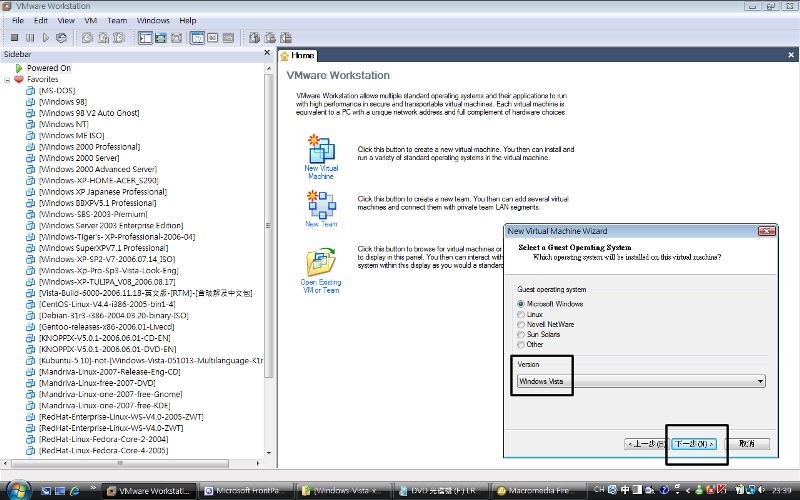Screen dimensions: 800x500
Task: Close the Home tab panel
Action: click(x=791, y=55)
